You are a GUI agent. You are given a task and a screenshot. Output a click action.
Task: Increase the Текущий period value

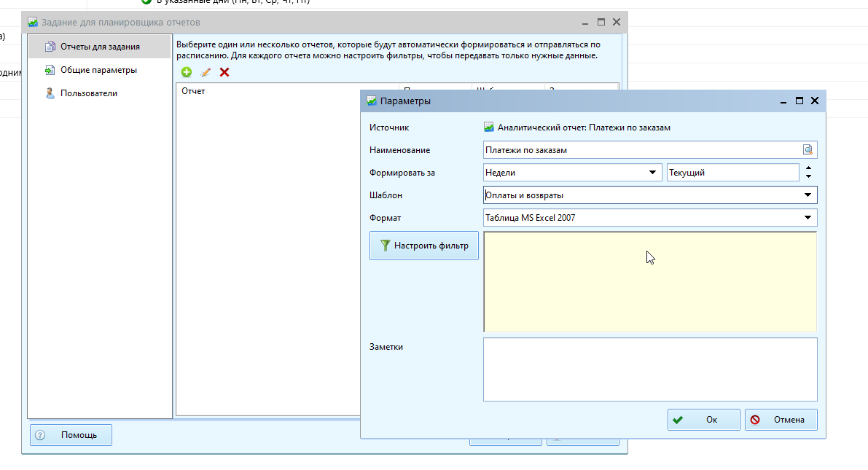809,168
